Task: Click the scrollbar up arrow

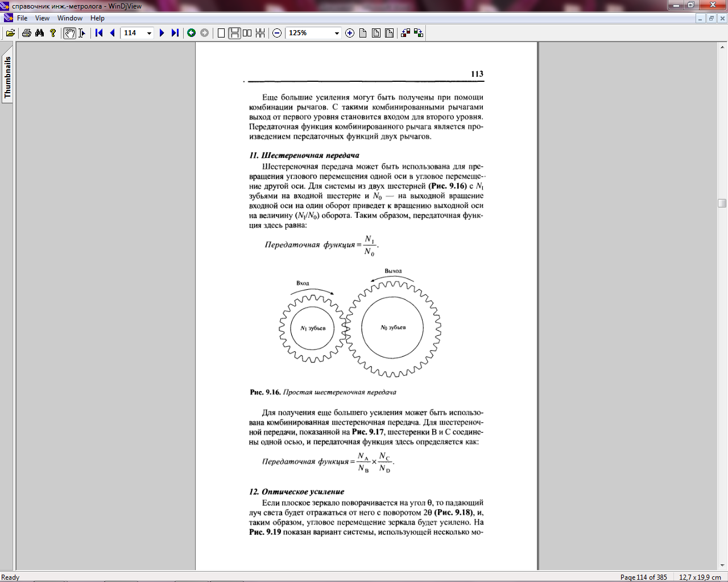Action: coord(722,47)
